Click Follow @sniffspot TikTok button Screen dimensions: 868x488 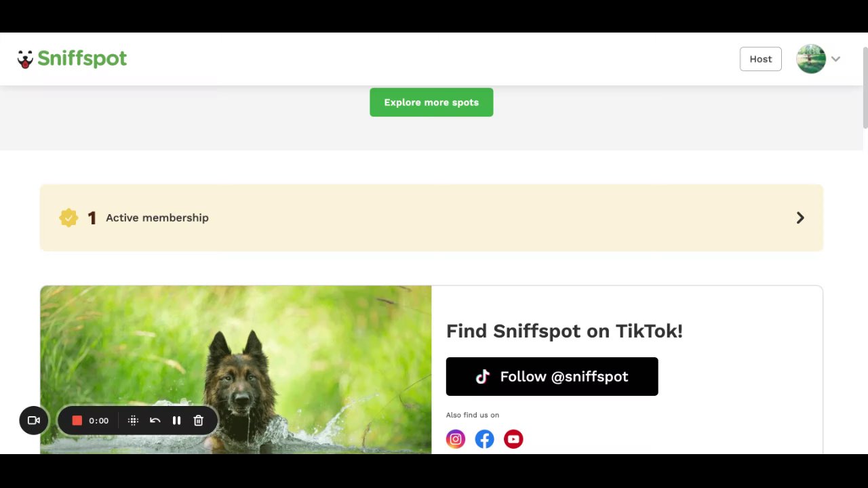coord(552,376)
